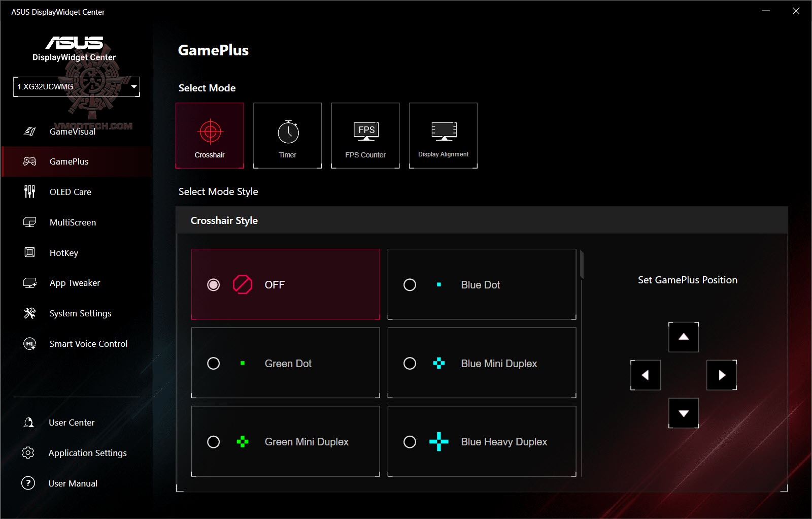Click the Timer stopwatch icon

288,132
